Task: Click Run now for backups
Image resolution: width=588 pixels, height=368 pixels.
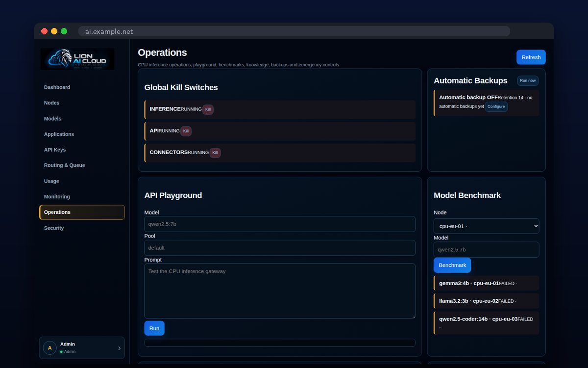Action: click(528, 80)
